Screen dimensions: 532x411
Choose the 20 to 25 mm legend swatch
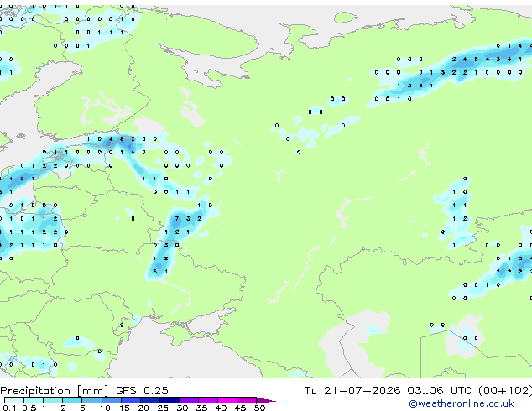[x=149, y=400]
